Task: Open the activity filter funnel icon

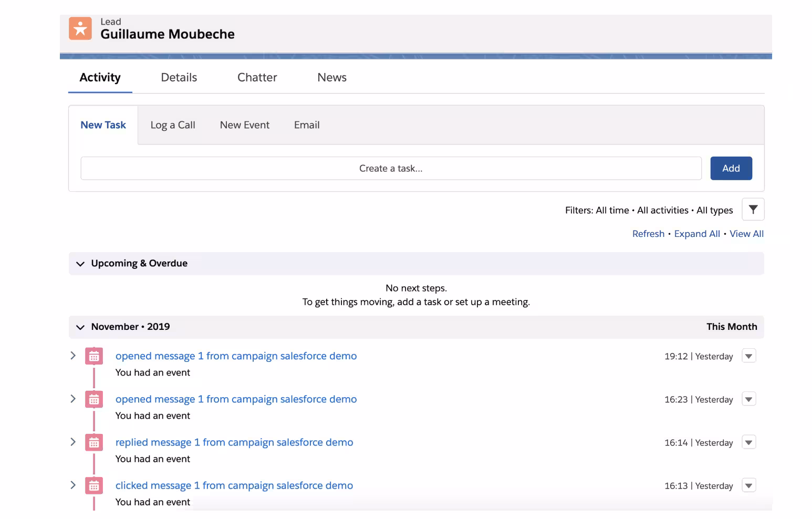Action: 753,210
